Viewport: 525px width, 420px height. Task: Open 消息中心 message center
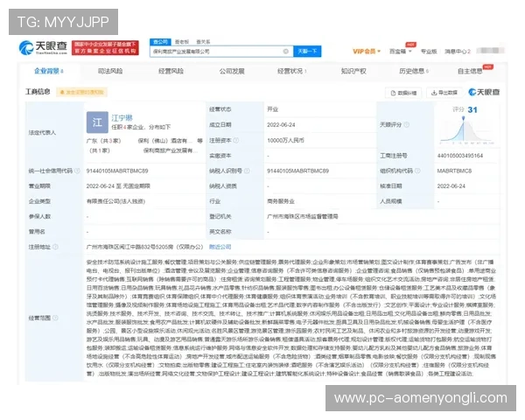coord(458,52)
